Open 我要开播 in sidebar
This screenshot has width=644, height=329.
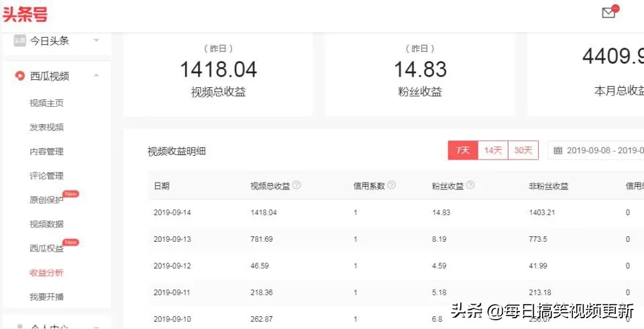[46, 297]
